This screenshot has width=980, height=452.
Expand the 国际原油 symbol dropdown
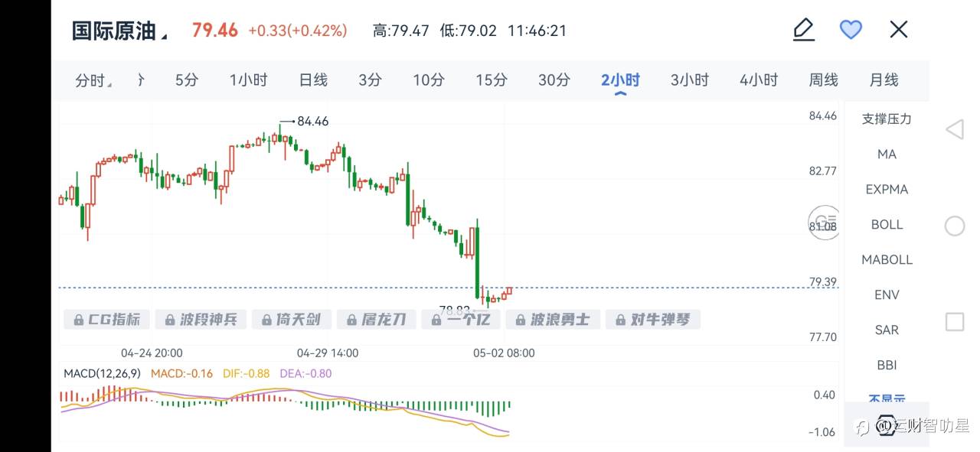point(119,31)
